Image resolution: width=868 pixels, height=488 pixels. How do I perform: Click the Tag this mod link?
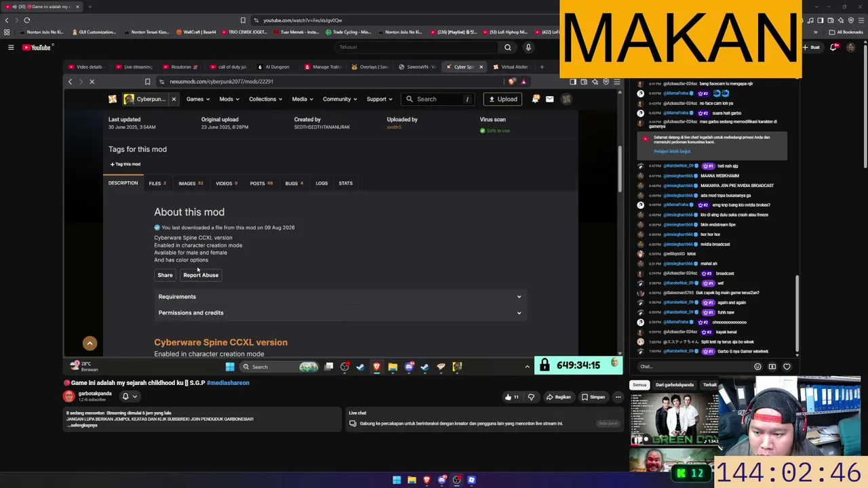[125, 164]
